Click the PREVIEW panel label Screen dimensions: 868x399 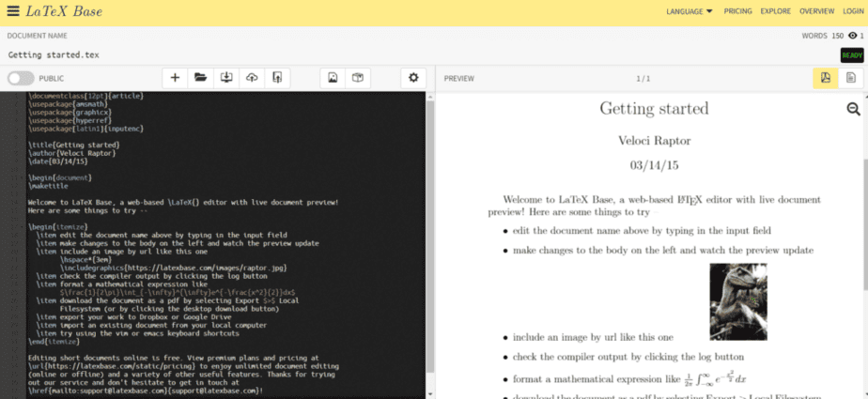tap(459, 79)
